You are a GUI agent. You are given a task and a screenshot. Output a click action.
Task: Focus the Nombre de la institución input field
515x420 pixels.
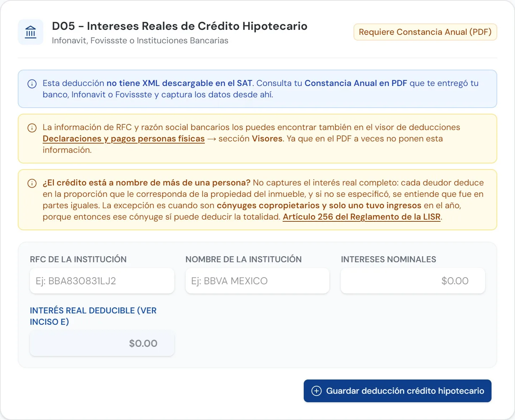click(257, 281)
